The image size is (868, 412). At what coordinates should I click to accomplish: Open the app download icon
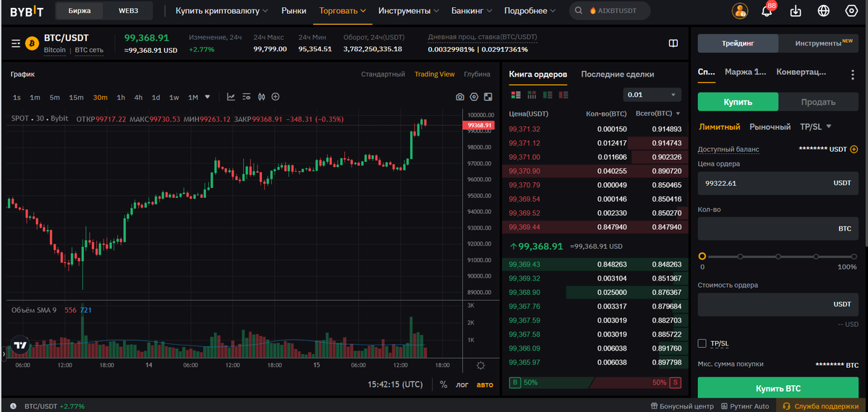pyautogui.click(x=796, y=11)
